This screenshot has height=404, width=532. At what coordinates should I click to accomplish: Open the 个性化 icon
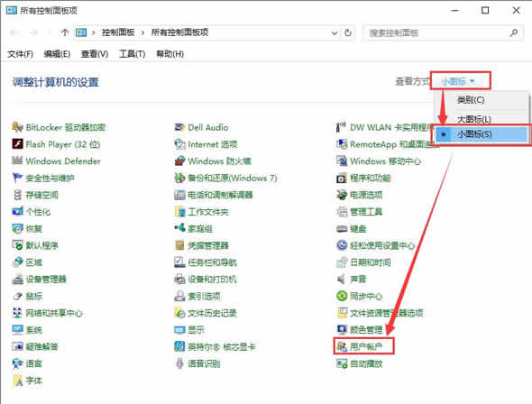click(17, 212)
